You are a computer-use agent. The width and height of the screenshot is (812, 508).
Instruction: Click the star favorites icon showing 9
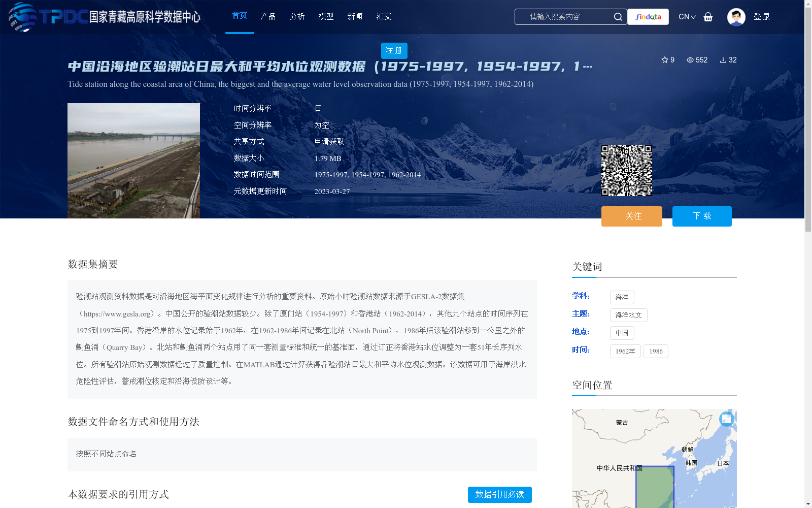point(665,60)
